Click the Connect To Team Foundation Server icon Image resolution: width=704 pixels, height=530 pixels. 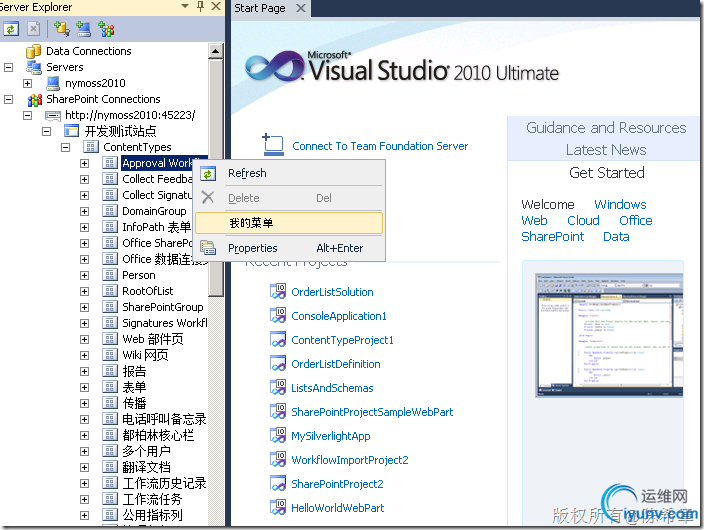pyautogui.click(x=273, y=145)
